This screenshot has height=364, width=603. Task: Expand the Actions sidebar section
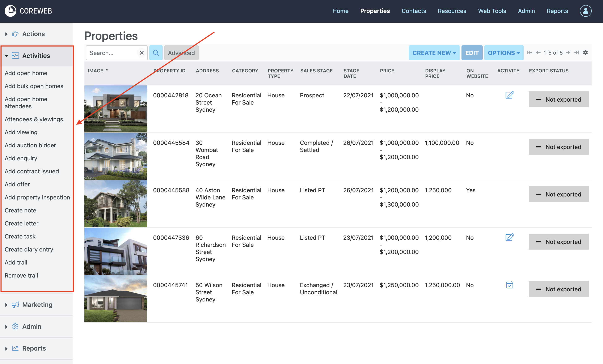pos(33,34)
